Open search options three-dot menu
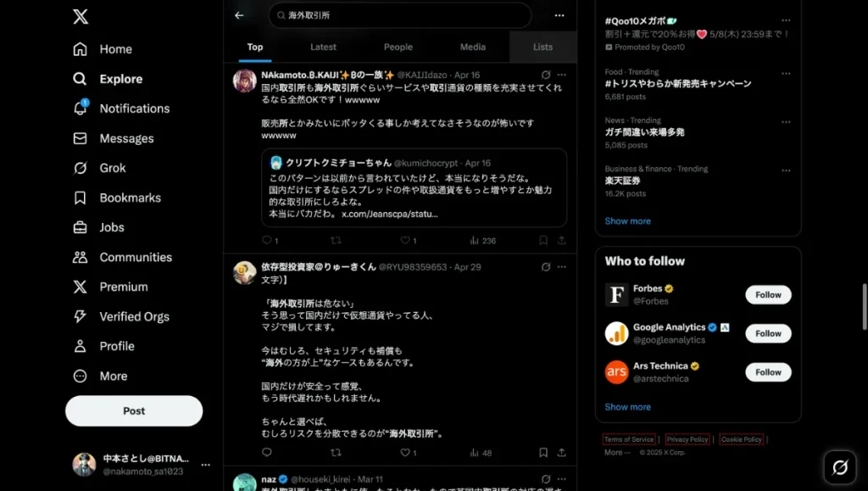 pos(559,15)
